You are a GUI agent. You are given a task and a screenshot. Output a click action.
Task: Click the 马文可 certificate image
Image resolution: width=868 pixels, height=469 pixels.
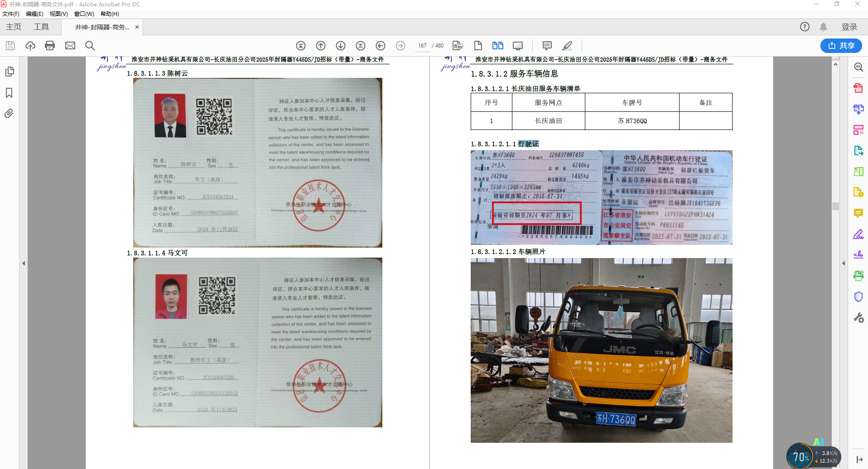tap(258, 342)
